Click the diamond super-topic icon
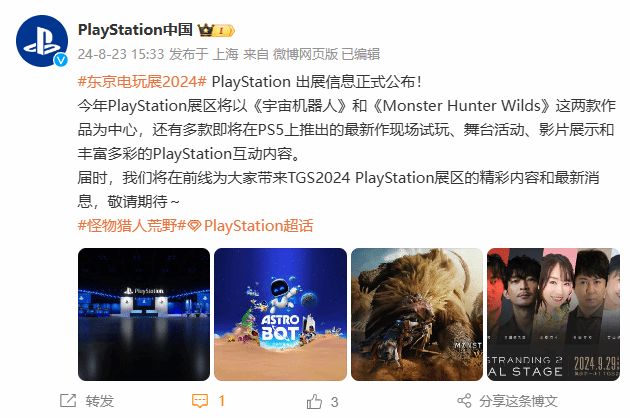 [x=194, y=226]
